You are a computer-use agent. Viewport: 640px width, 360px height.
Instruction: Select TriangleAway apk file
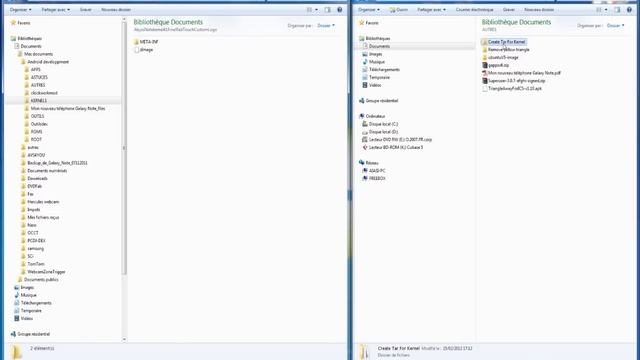click(512, 88)
